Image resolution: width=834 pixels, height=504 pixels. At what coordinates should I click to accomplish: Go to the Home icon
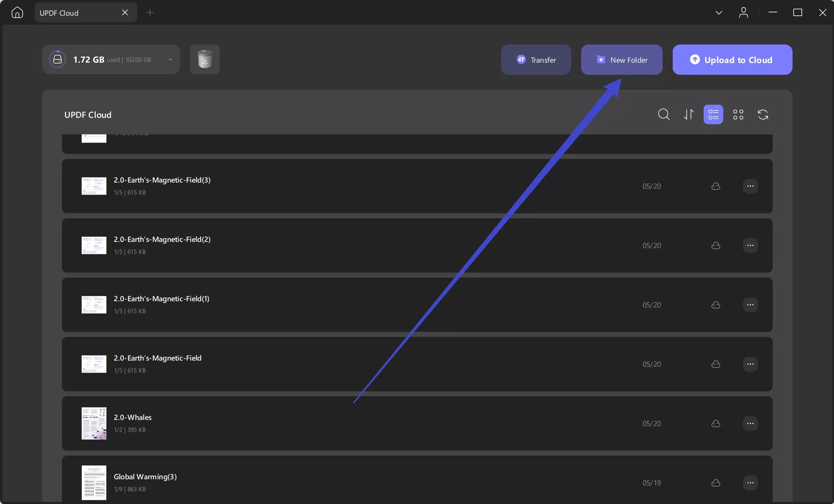(17, 13)
